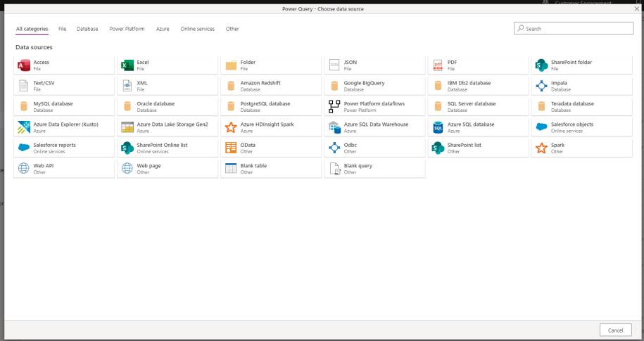Viewport: 644px width, 341px height.
Task: Choose the Azure Data Explorer (Kusto) icon
Action: [x=24, y=127]
